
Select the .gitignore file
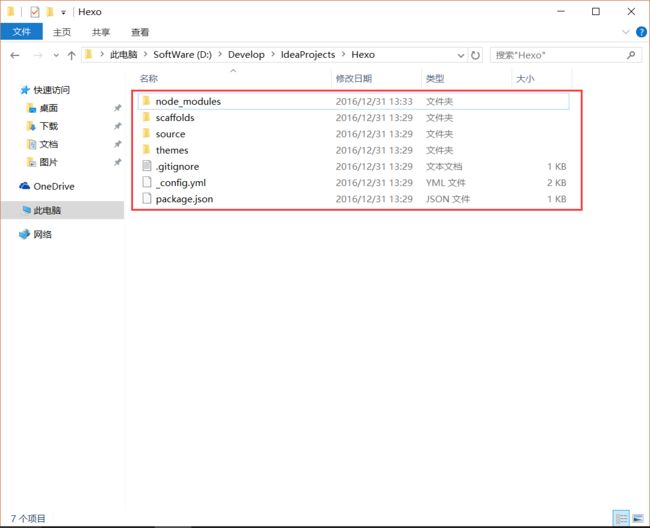(x=353, y=166)
